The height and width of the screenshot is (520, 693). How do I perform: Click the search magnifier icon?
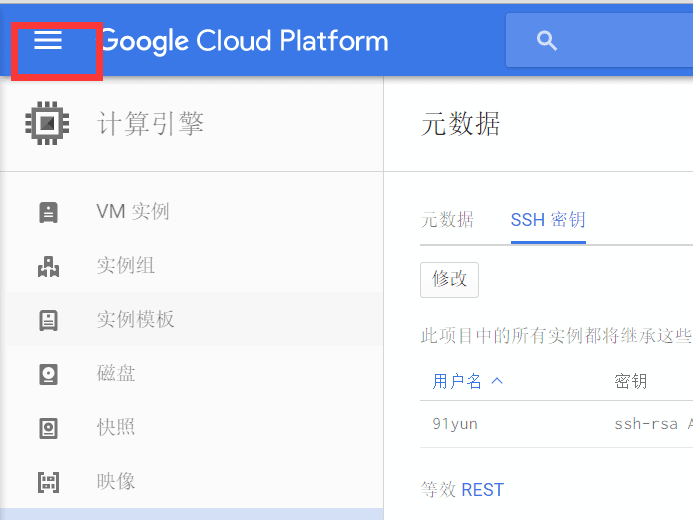click(x=547, y=41)
